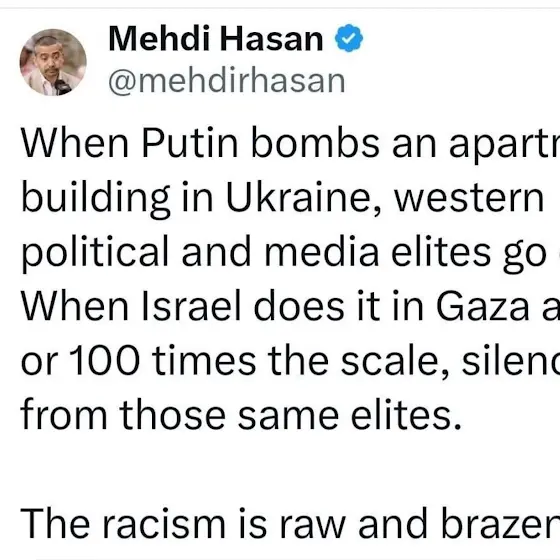Click the word "When" starting the tweet
Screen dimensions: 560x560
[x=75, y=144]
